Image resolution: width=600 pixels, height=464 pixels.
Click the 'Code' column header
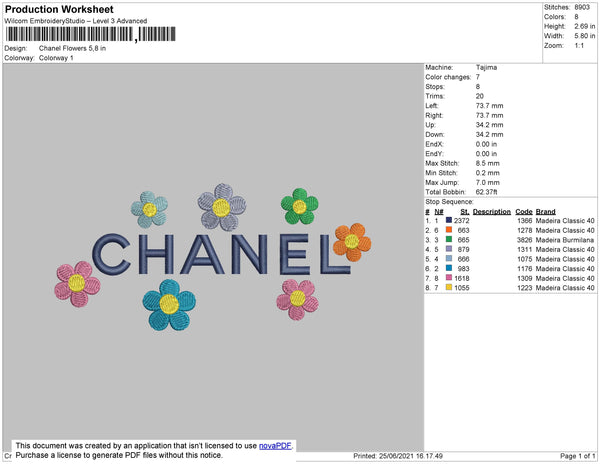(524, 212)
